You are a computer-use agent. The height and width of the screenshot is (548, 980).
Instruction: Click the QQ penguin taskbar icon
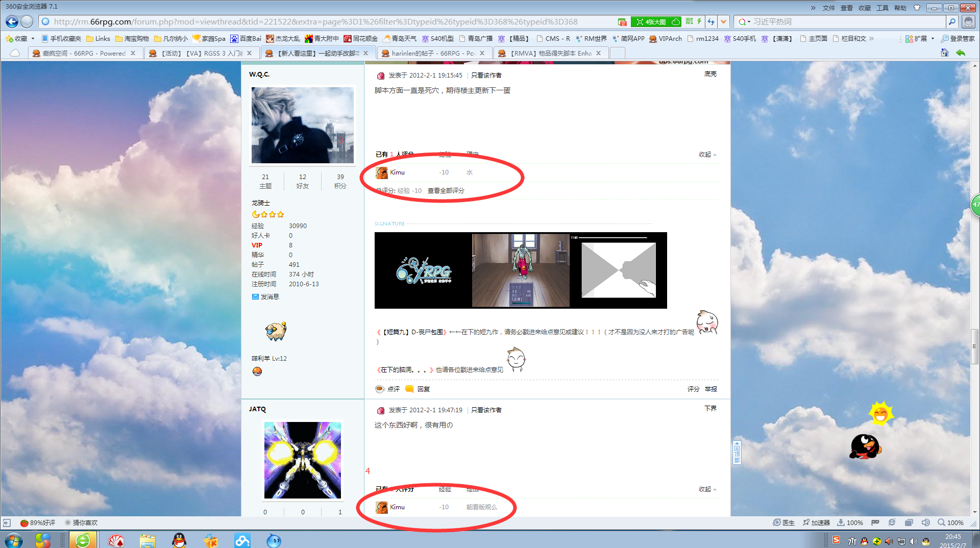pos(179,540)
